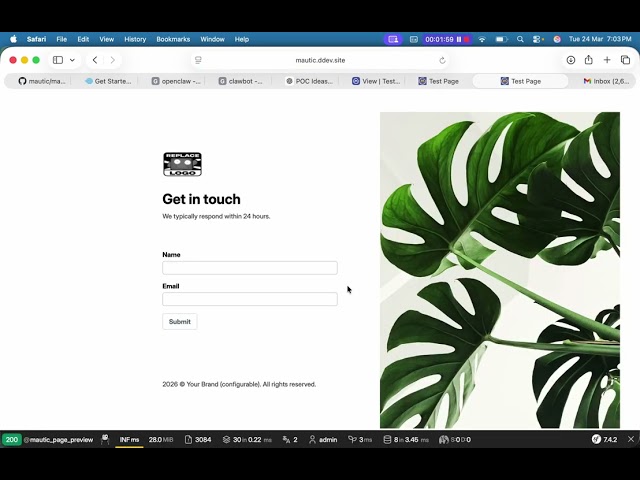
Task: Click the battery status icon
Action: tap(501, 39)
